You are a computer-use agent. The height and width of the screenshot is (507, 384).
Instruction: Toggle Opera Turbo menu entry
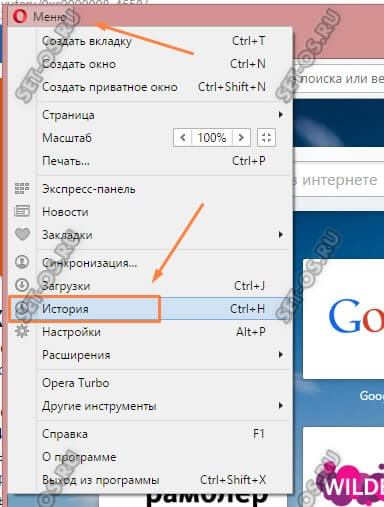[x=151, y=383]
